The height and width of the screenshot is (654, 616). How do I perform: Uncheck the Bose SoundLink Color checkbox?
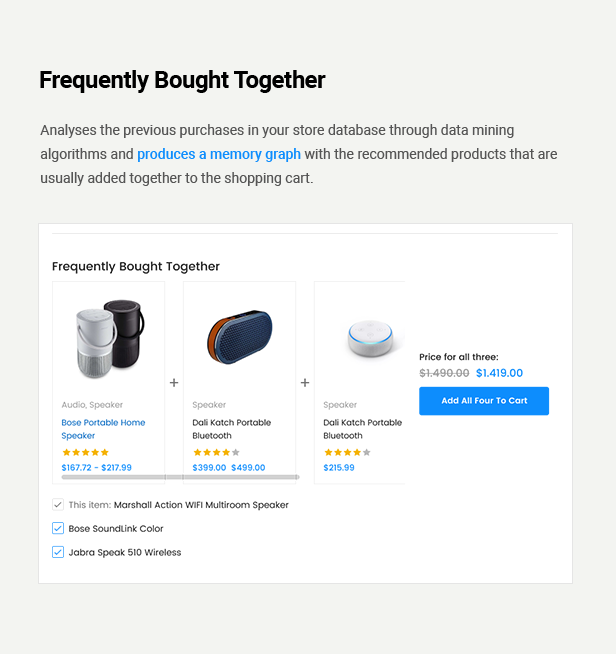(x=58, y=528)
